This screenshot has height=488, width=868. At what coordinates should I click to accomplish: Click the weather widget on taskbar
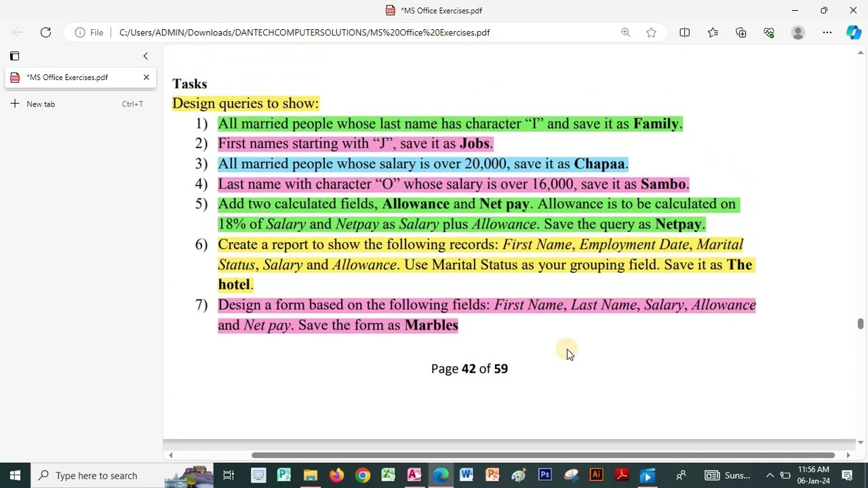click(728, 476)
